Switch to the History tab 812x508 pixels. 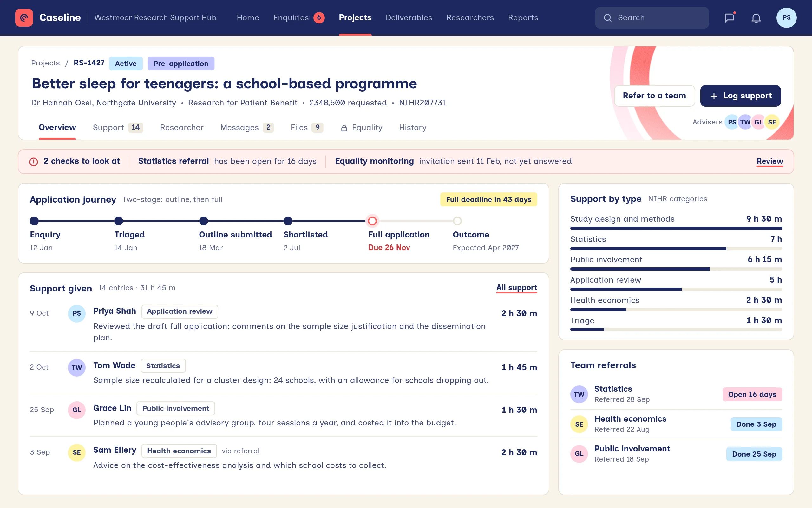click(x=412, y=128)
